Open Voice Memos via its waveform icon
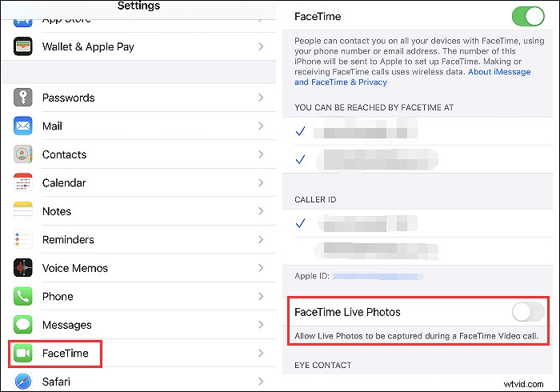 23,268
